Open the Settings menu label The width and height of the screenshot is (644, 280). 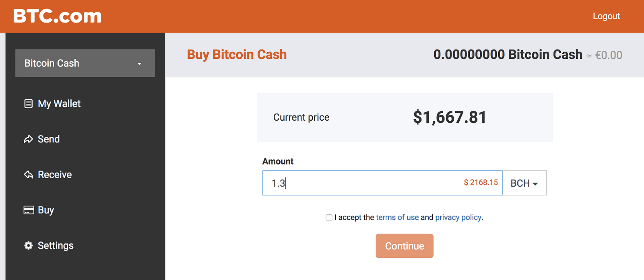[x=56, y=245]
